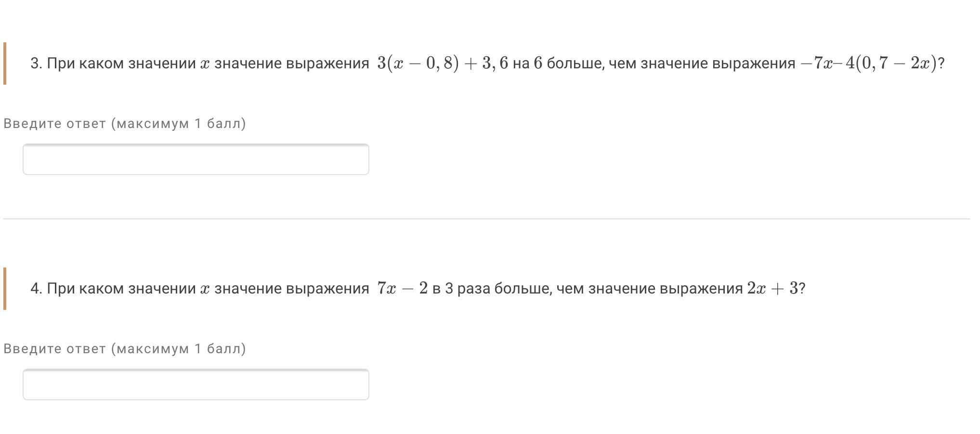Click the variable x after "значении" in question 4
Image resolution: width=980 pixels, height=434 pixels.
coord(205,289)
